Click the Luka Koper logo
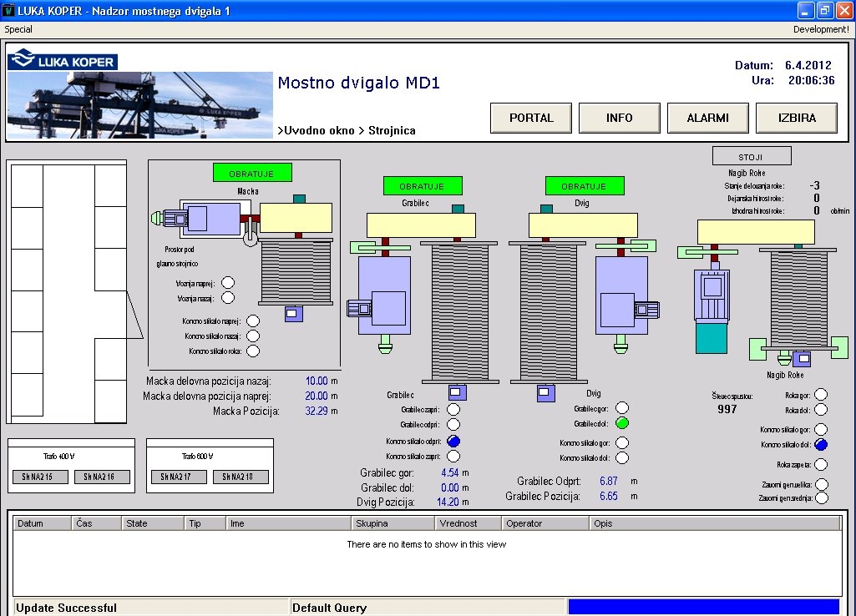The width and height of the screenshot is (856, 616). point(63,60)
